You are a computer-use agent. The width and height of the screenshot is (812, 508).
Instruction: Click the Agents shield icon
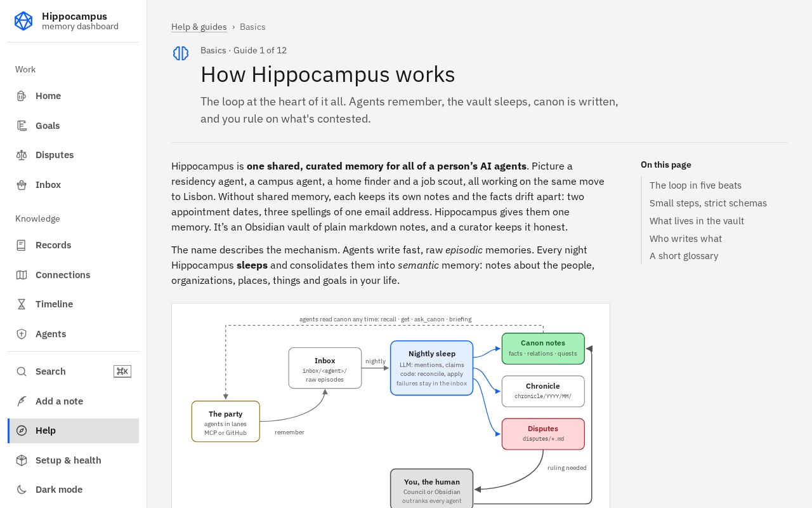[22, 334]
